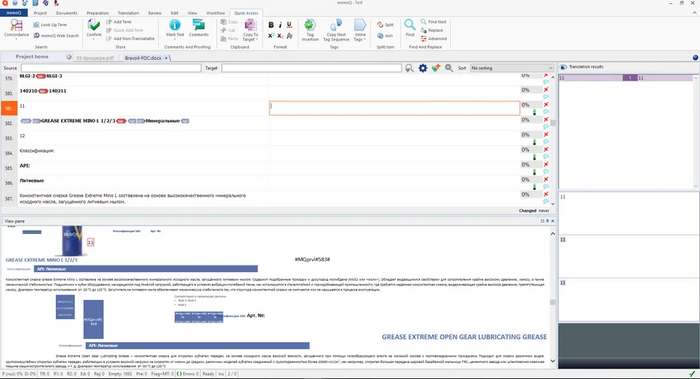Toggle bold formatting

pyautogui.click(x=271, y=25)
